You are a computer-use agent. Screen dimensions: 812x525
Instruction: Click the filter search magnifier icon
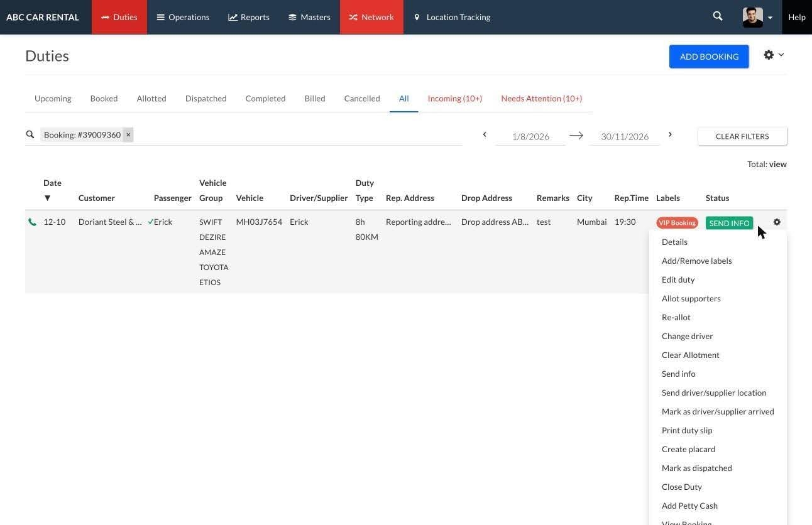point(30,134)
